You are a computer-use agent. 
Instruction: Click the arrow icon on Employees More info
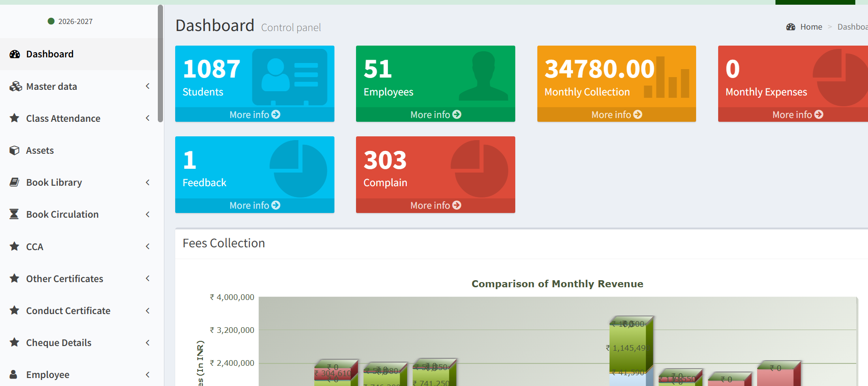pos(457,114)
